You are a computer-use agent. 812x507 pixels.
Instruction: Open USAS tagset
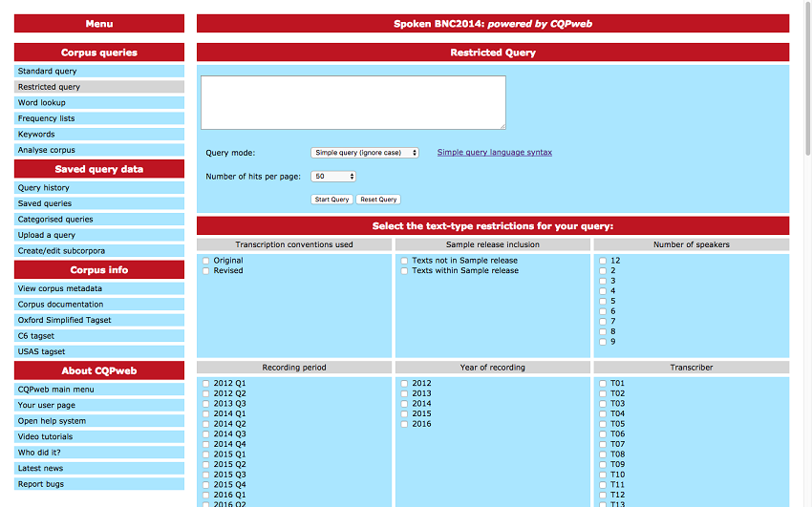[x=99, y=351]
